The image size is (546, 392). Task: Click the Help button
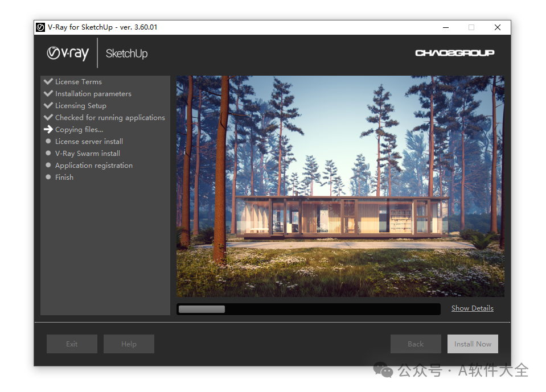click(x=129, y=344)
